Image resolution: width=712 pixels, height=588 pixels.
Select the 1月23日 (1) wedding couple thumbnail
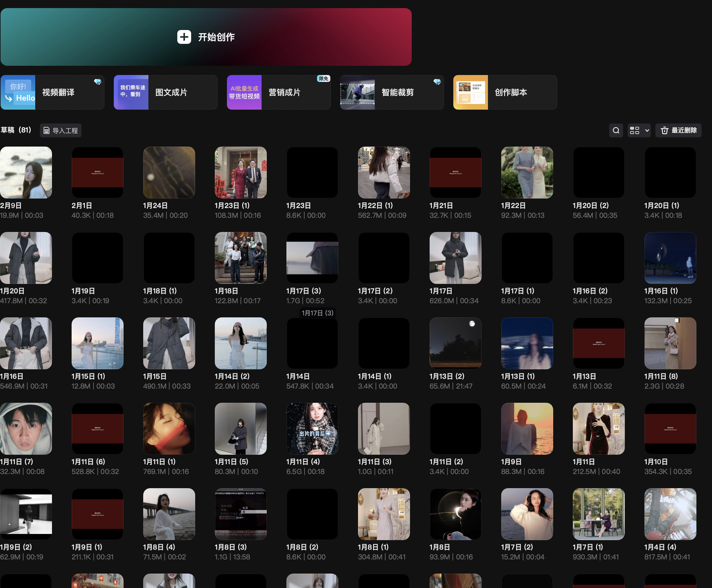point(241,173)
